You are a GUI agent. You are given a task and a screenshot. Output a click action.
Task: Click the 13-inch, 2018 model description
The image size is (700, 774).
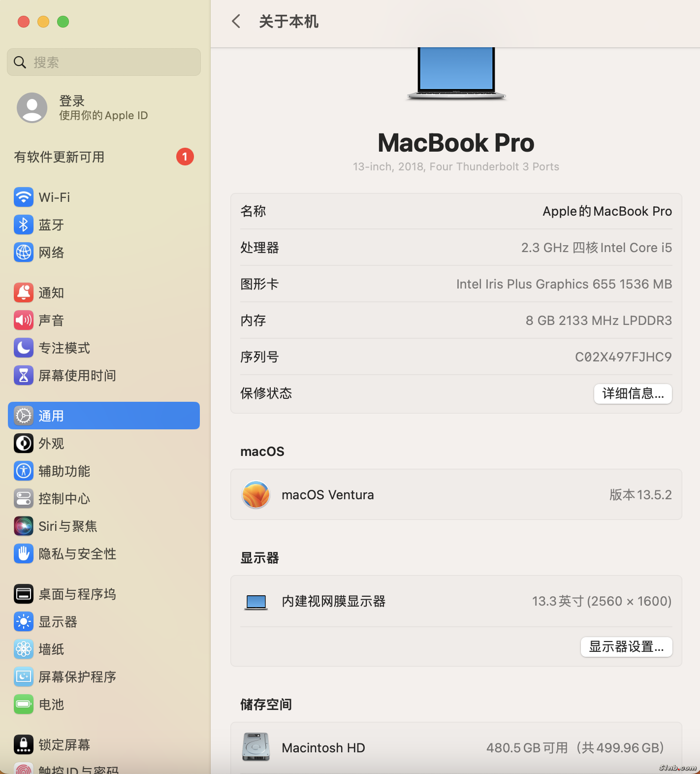[x=456, y=166]
